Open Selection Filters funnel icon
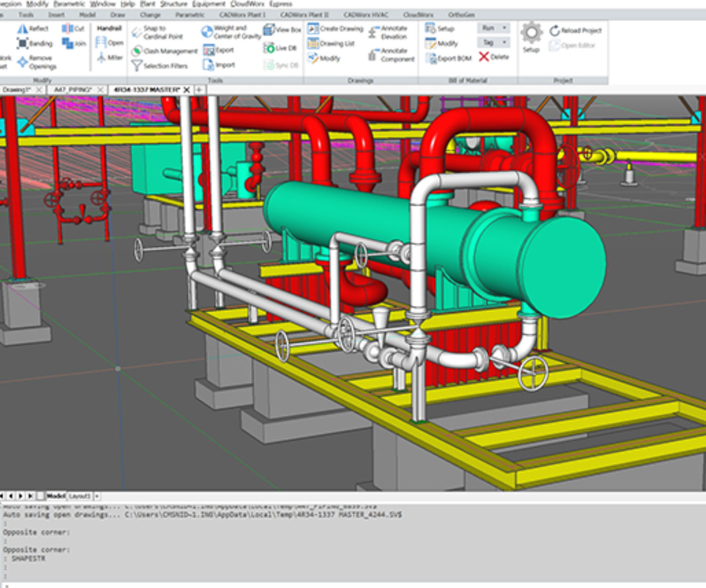This screenshot has width=706, height=588. [137, 66]
